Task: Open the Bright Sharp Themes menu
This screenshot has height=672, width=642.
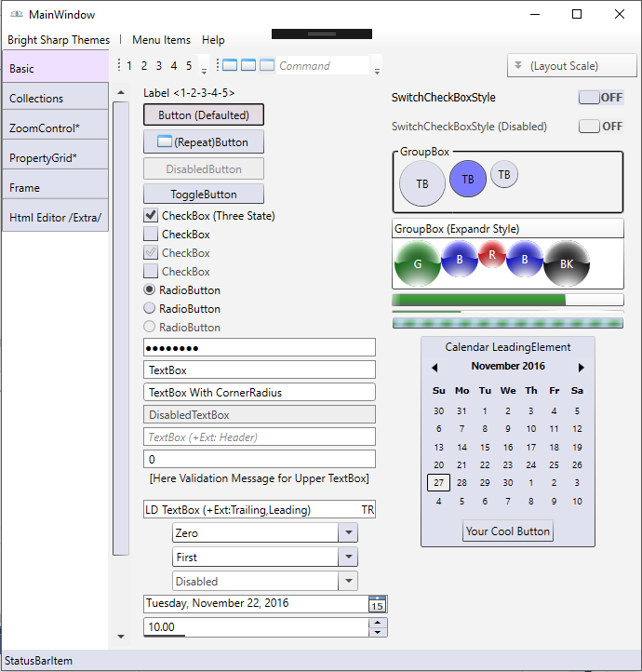Action: pyautogui.click(x=59, y=40)
